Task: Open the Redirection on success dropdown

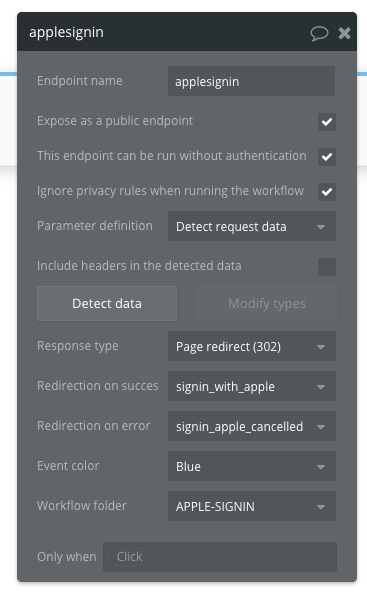Action: coord(252,386)
